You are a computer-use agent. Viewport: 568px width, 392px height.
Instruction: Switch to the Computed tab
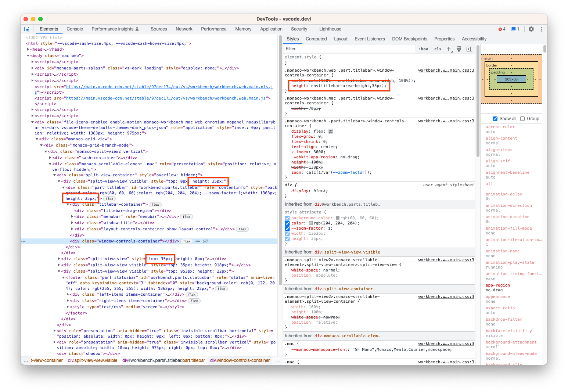tap(316, 39)
